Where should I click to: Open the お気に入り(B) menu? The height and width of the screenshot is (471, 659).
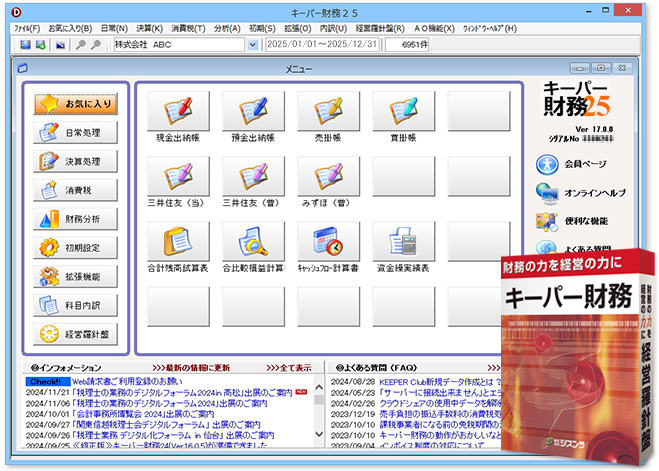(x=70, y=29)
